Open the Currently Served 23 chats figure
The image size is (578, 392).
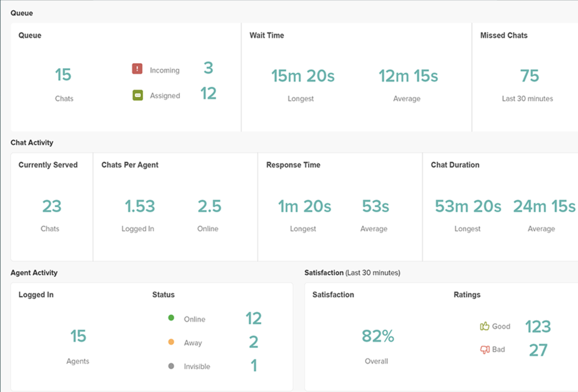tap(52, 206)
